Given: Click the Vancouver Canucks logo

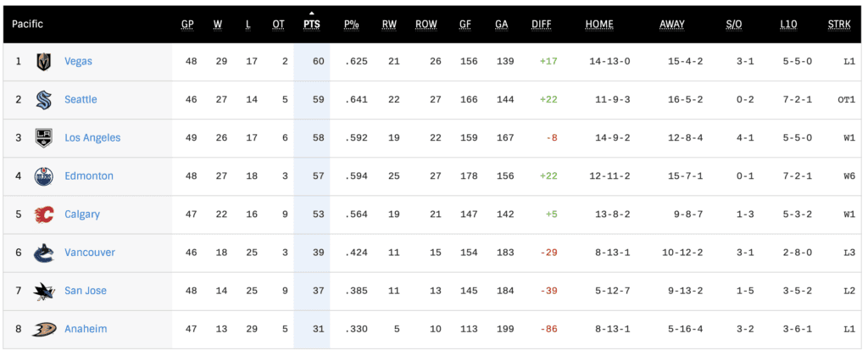Looking at the screenshot, I should click(43, 253).
